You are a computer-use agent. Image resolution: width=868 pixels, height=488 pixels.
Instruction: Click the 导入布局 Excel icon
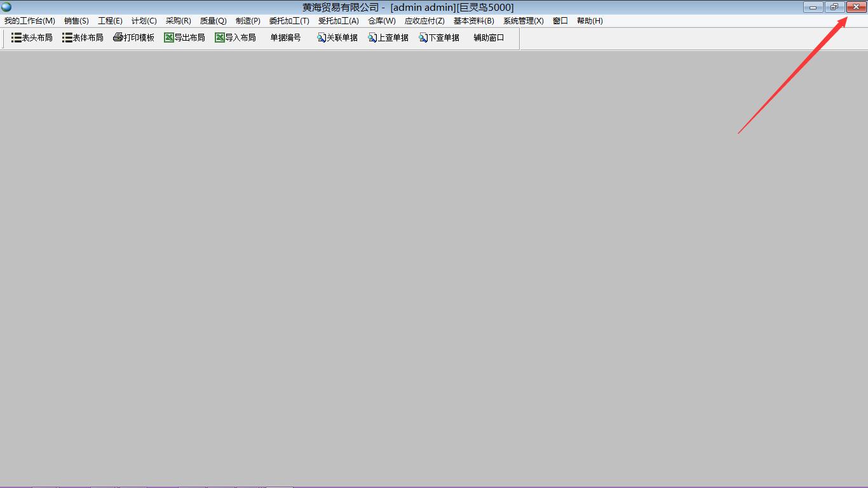[220, 37]
